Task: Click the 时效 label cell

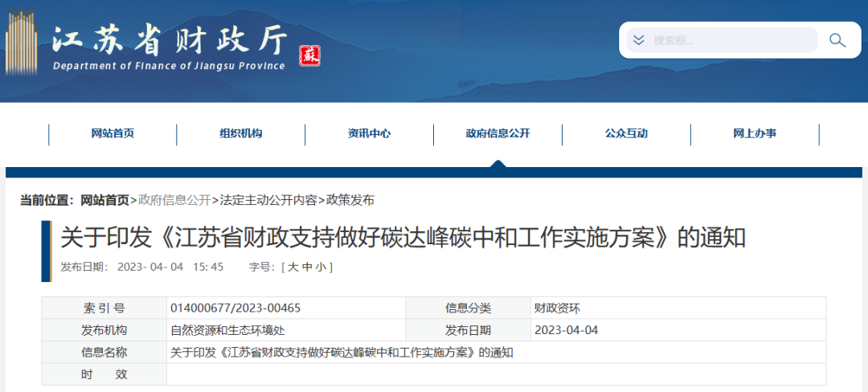Action: pyautogui.click(x=104, y=374)
